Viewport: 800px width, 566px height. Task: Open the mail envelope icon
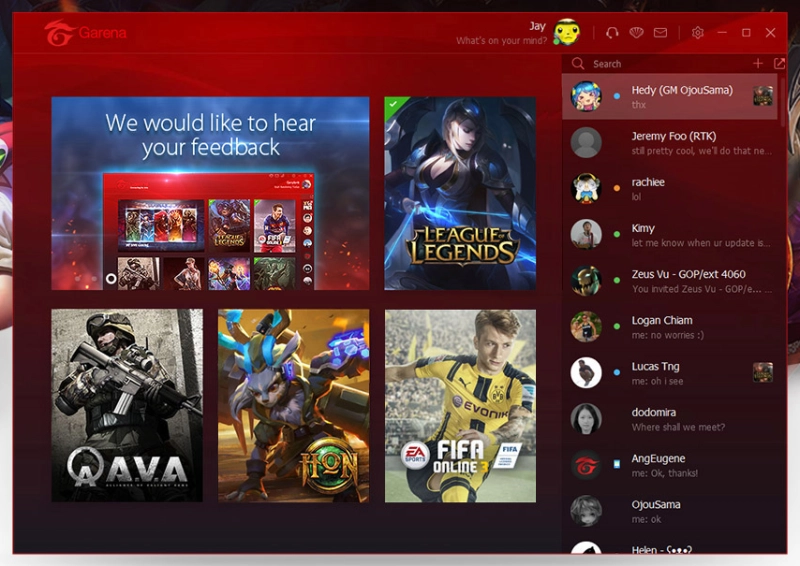tap(660, 33)
